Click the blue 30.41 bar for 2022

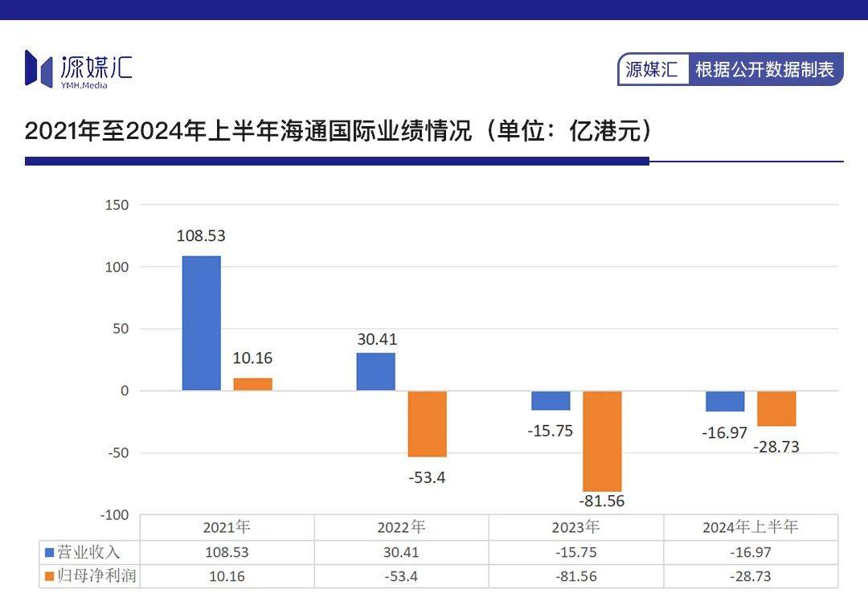(x=375, y=371)
